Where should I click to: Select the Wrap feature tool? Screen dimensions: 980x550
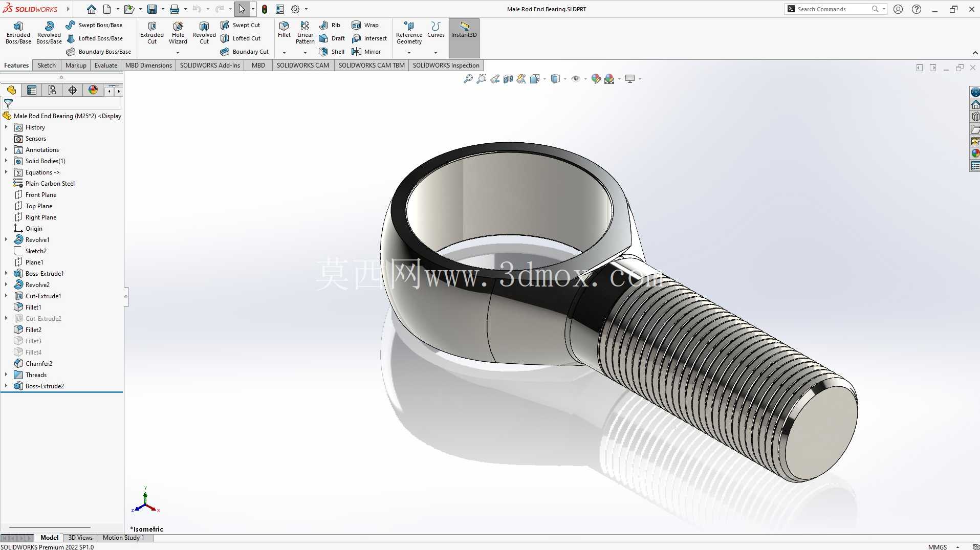click(365, 25)
